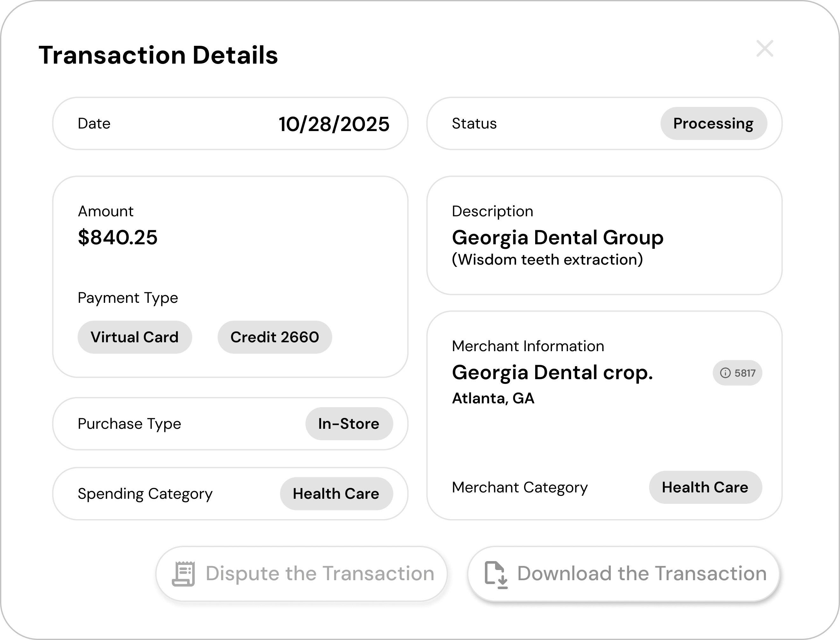Select the Virtual Card chip
Image resolution: width=840 pixels, height=640 pixels.
(x=135, y=337)
